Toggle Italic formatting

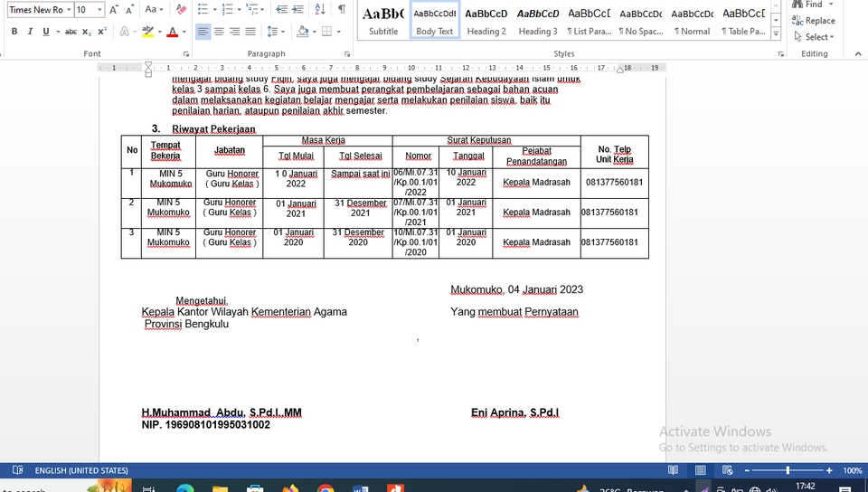point(30,32)
